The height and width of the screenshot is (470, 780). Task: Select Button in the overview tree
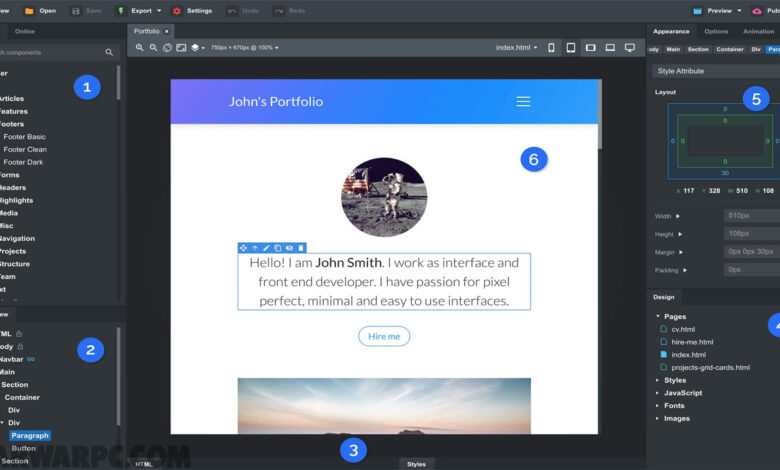coord(23,448)
